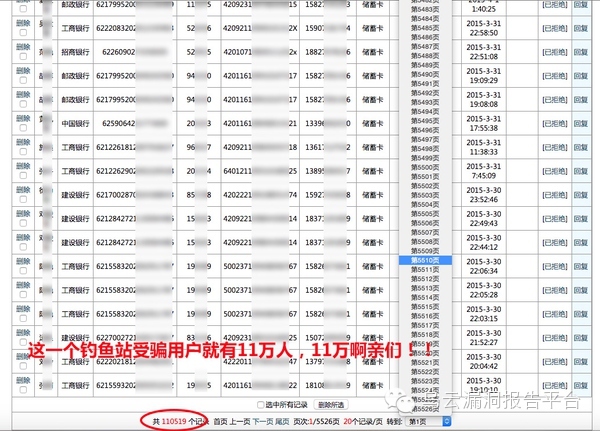Click [已拒绝] status in row 2015-3-30 21:52:27
This screenshot has height=431, width=600.
point(555,338)
